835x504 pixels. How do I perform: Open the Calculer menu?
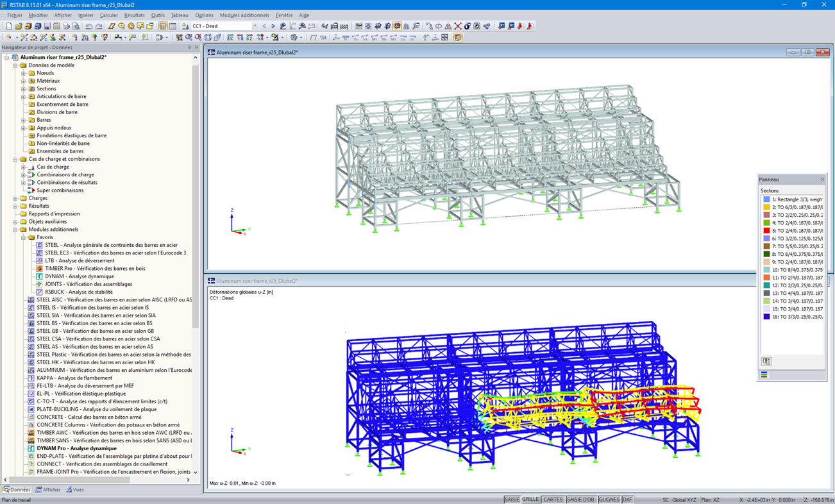109,15
